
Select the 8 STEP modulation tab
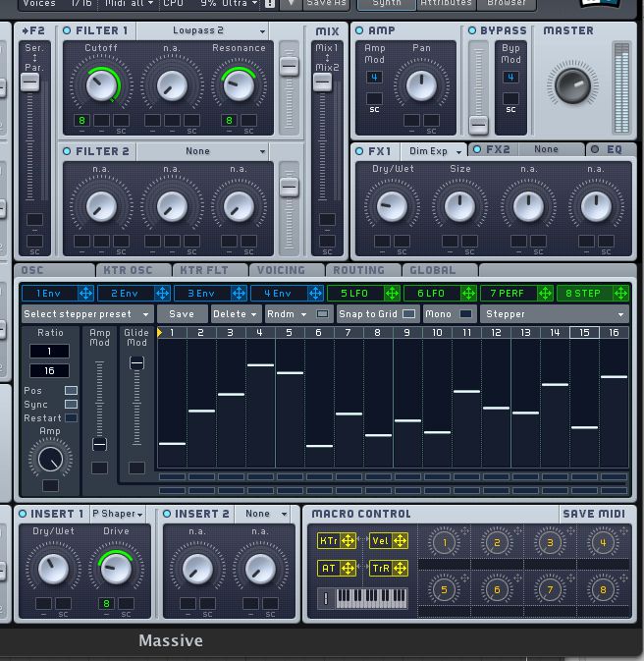click(583, 293)
